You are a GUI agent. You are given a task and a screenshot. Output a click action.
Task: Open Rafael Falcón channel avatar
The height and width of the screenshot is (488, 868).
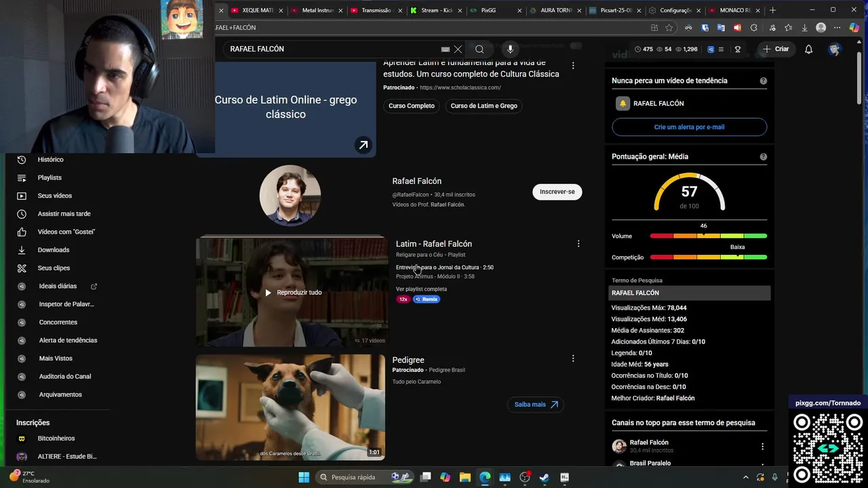290,195
